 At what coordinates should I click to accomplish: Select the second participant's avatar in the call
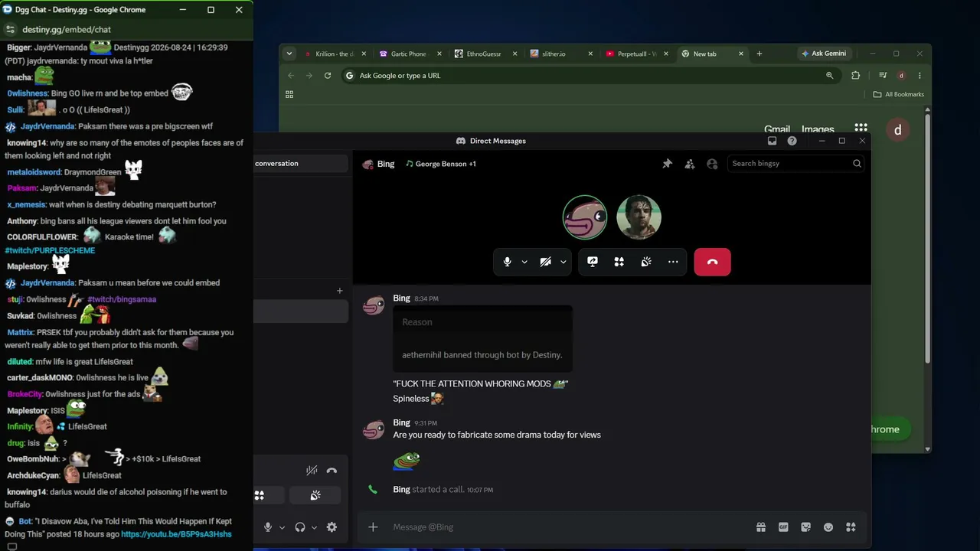639,217
